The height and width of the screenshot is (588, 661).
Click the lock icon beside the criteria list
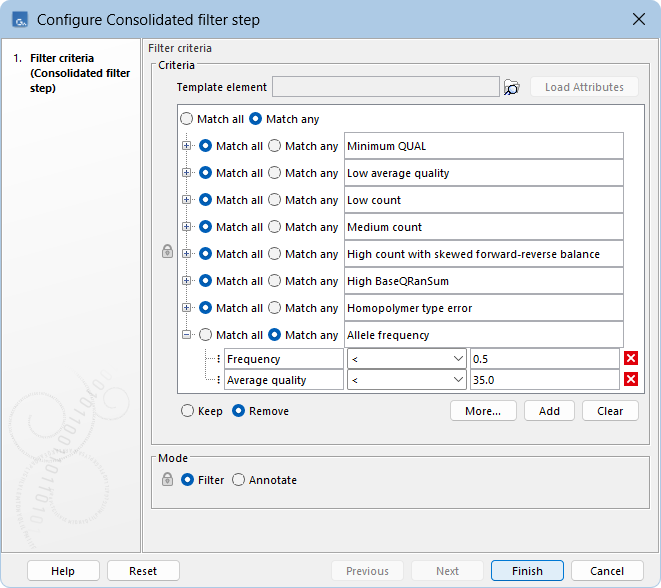tap(167, 251)
